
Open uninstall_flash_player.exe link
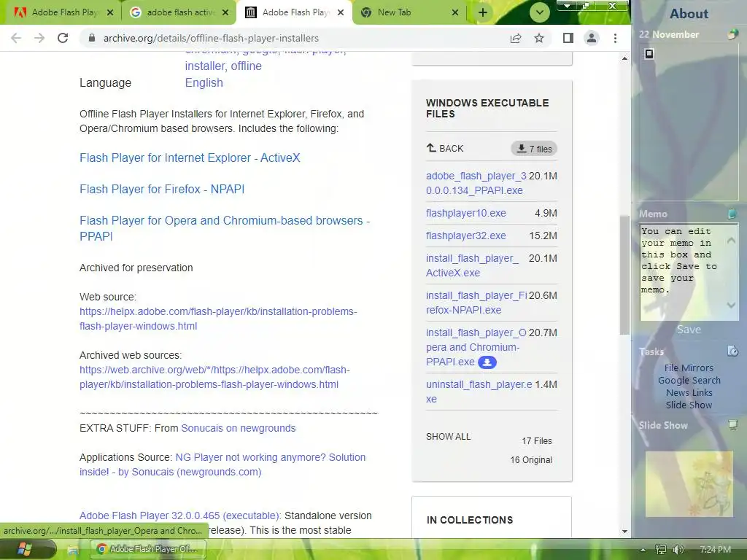click(479, 392)
